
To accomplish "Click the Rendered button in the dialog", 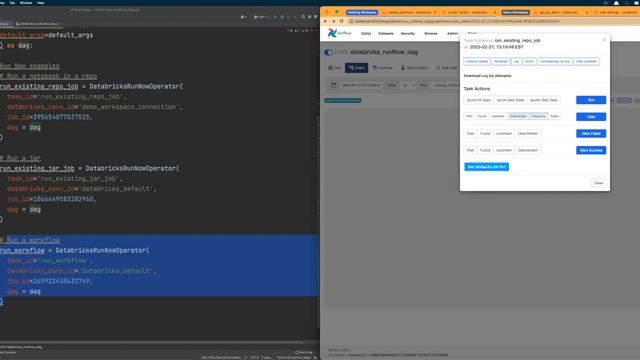I will click(x=500, y=62).
